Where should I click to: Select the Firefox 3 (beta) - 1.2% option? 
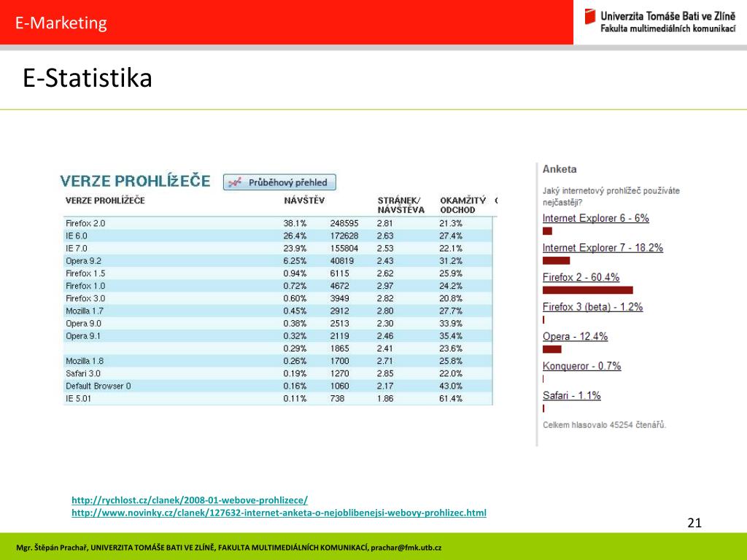pos(592,307)
